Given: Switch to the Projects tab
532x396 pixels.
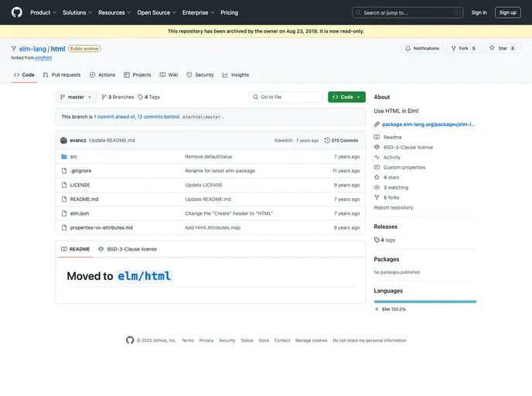Looking at the screenshot, I should (138, 75).
